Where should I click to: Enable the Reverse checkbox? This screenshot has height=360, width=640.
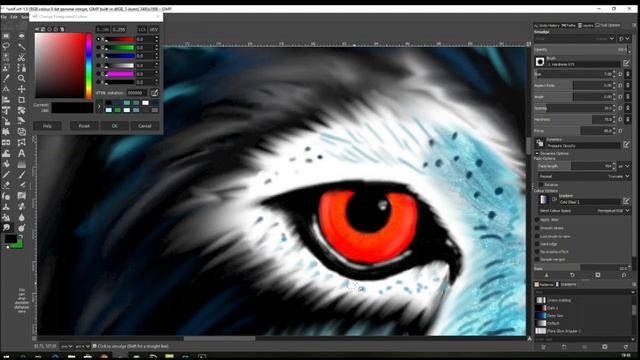(541, 184)
